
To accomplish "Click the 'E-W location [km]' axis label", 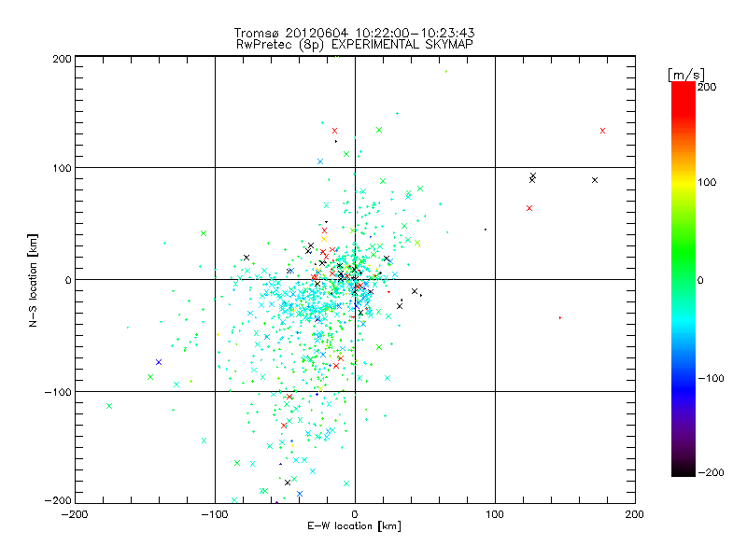I will tap(354, 525).
